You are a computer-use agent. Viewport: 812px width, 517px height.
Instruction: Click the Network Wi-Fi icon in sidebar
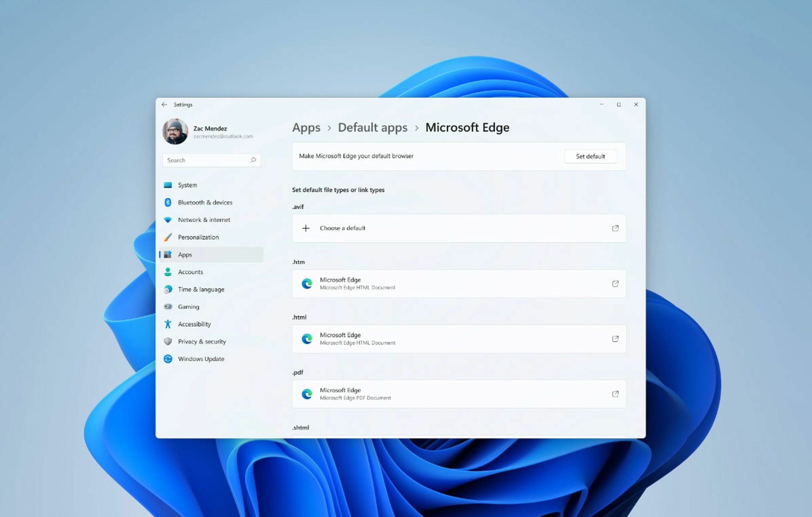click(168, 220)
